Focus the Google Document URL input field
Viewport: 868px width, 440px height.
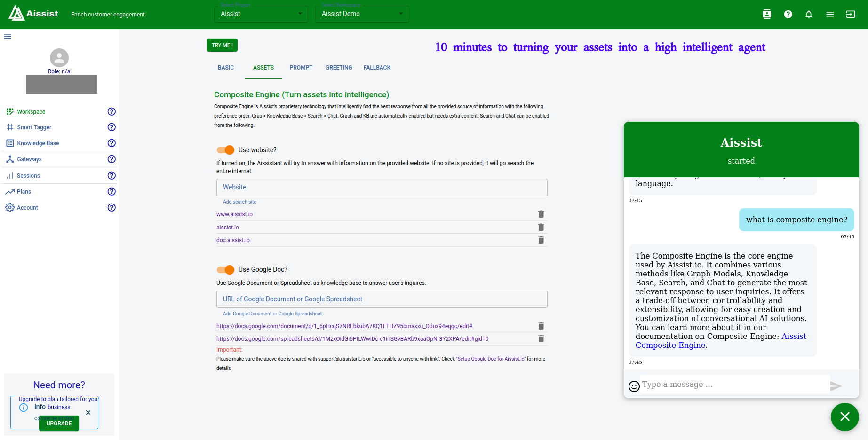tap(382, 299)
